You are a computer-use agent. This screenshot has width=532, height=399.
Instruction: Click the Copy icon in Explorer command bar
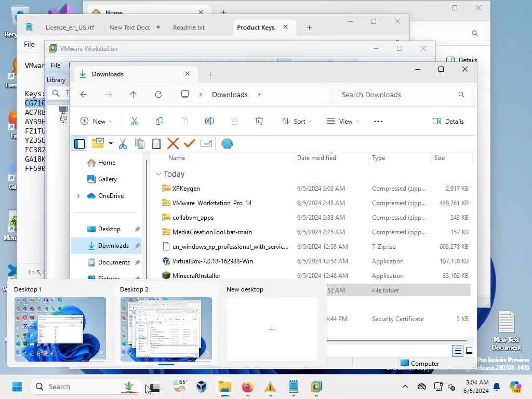click(159, 121)
